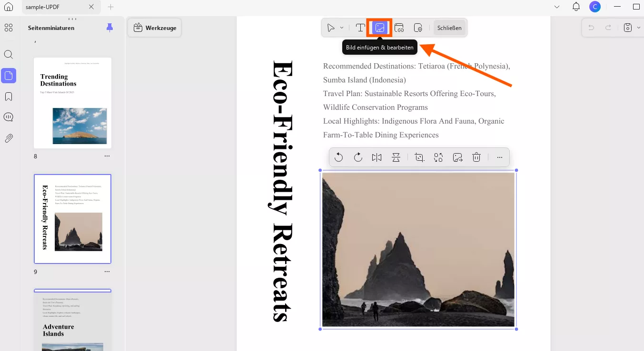Select the thumbnail of page 9
The width and height of the screenshot is (644, 351).
point(72,219)
